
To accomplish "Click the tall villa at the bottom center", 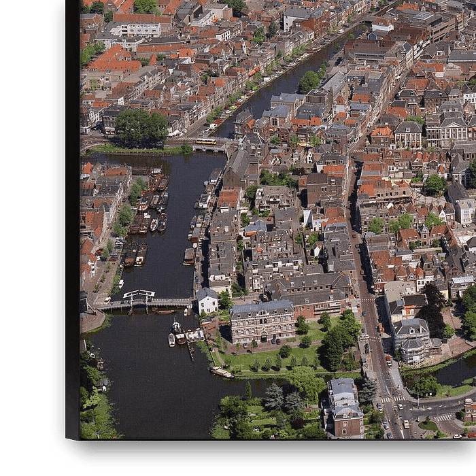I will 345,407.
